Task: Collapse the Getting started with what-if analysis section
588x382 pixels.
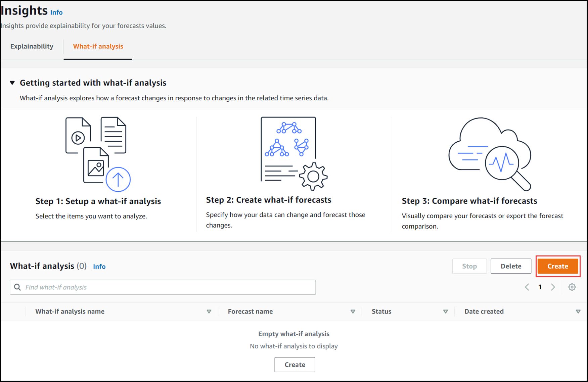Action: (x=12, y=83)
